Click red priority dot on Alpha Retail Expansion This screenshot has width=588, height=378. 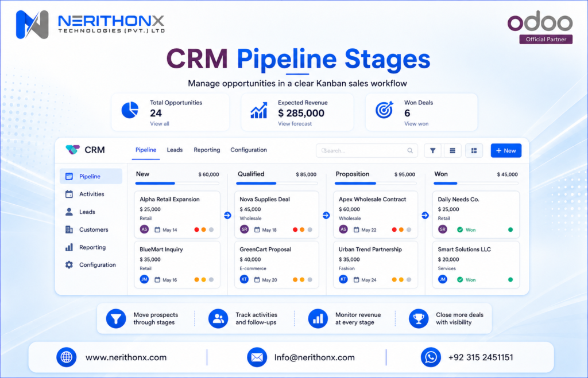pyautogui.click(x=196, y=229)
